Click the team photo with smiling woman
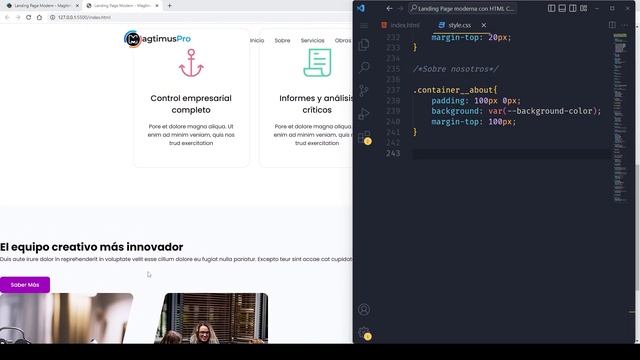The height and width of the screenshot is (360, 640). tap(211, 318)
